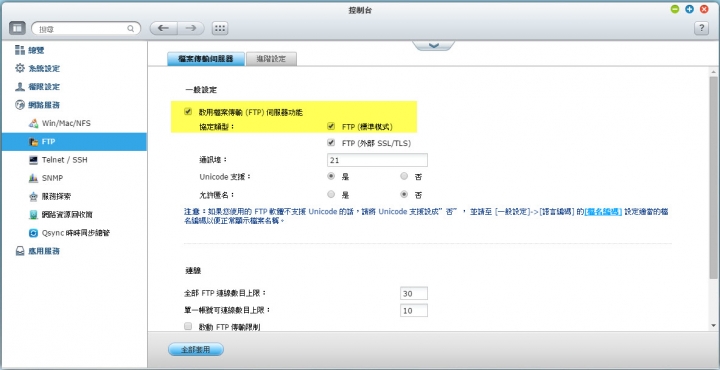Toggle FTP (標準模式) checkbox

(331, 126)
